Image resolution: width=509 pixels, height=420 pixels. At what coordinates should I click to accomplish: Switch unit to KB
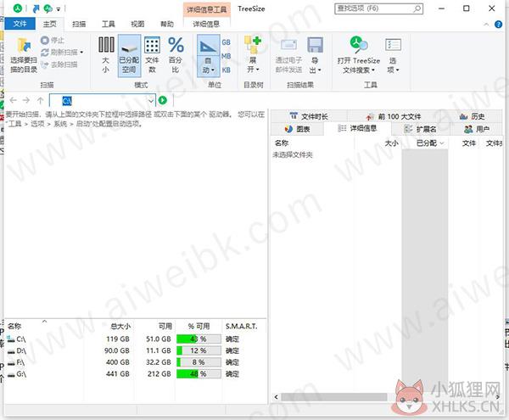click(x=227, y=70)
